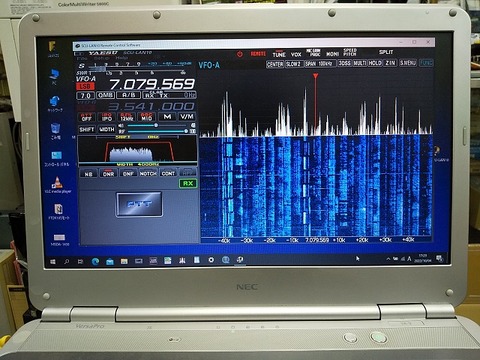Select CENTER scope mode
Screen dimensions: 480x360
(x=275, y=64)
